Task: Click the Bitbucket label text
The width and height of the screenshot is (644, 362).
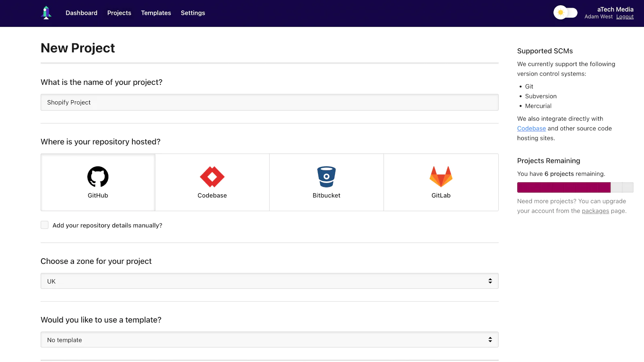Action: click(x=326, y=195)
